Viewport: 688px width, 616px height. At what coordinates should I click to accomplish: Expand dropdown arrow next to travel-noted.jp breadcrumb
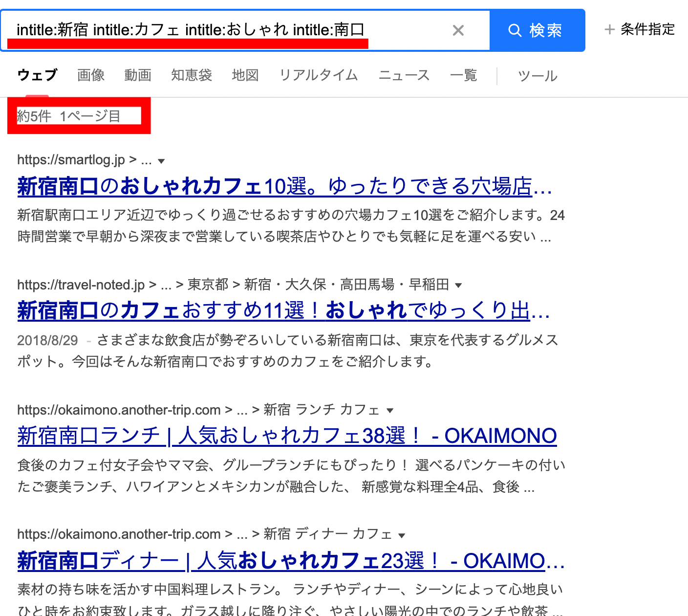pos(458,286)
